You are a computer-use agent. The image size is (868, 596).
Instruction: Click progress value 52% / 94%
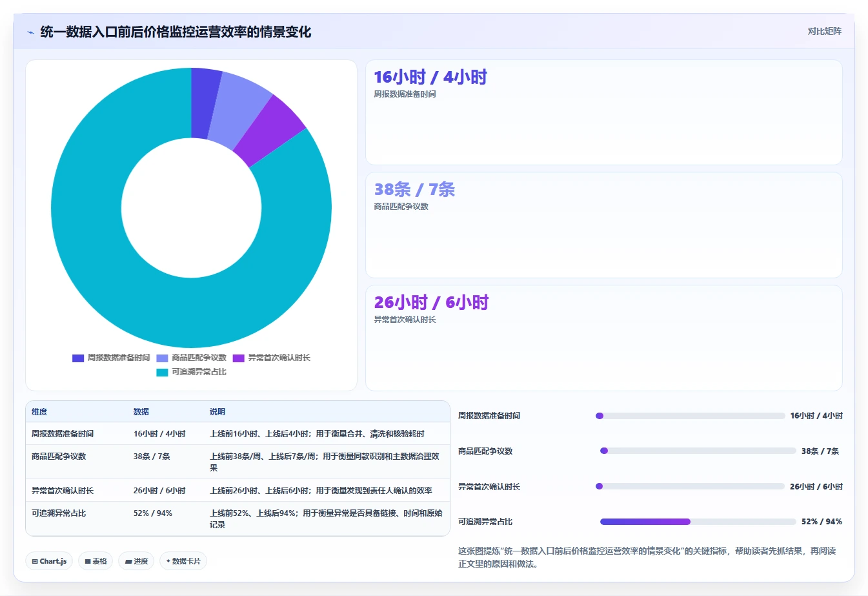tap(822, 522)
